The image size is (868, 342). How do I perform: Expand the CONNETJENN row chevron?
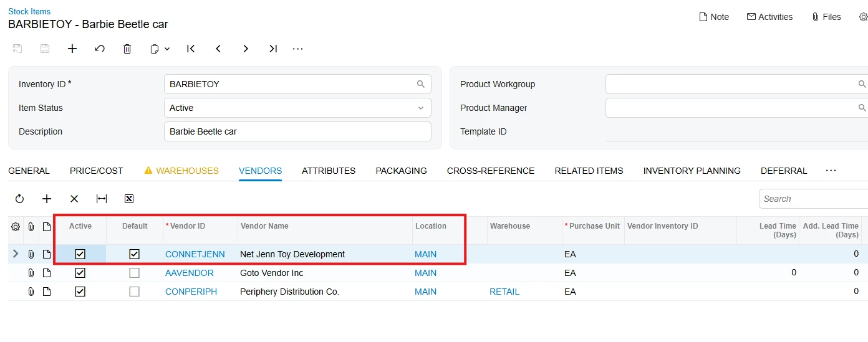(x=16, y=254)
